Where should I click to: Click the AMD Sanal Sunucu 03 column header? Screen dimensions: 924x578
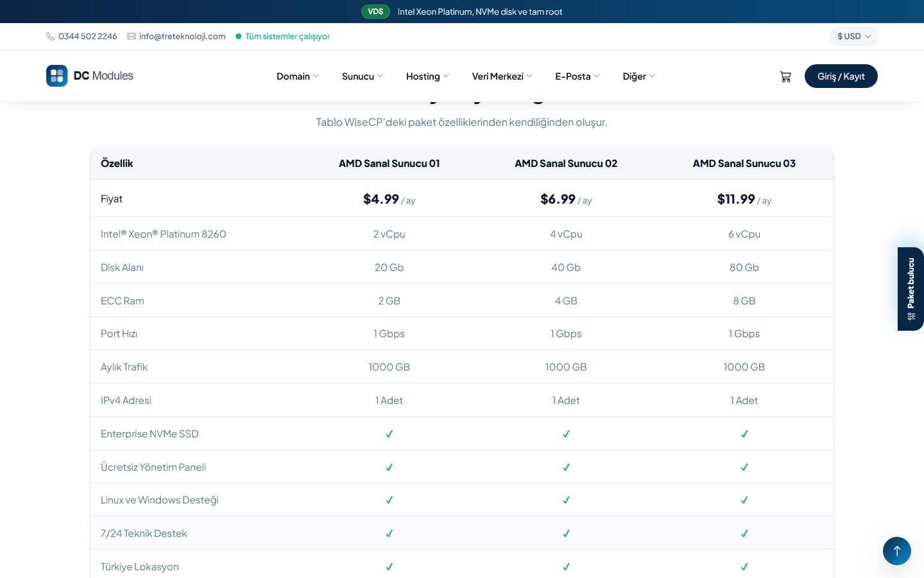tap(744, 163)
